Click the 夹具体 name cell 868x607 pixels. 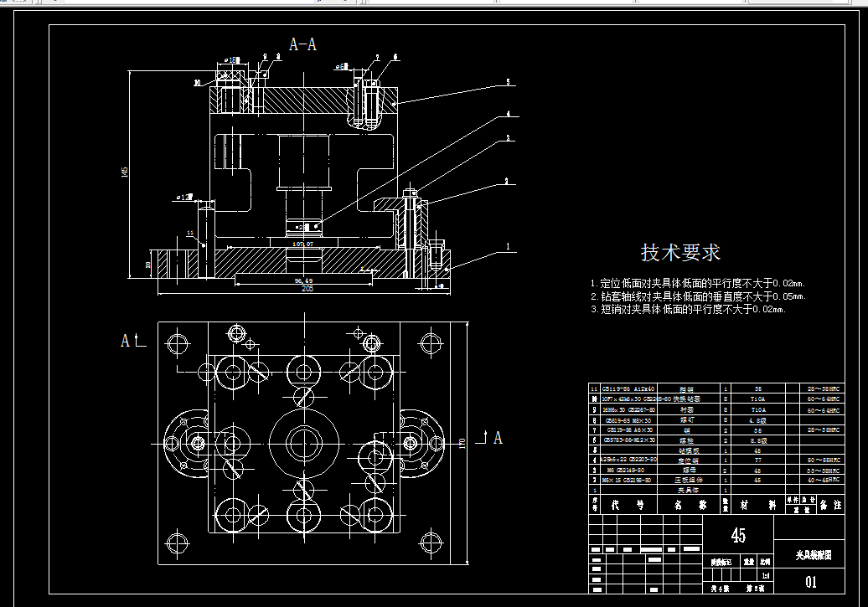688,491
